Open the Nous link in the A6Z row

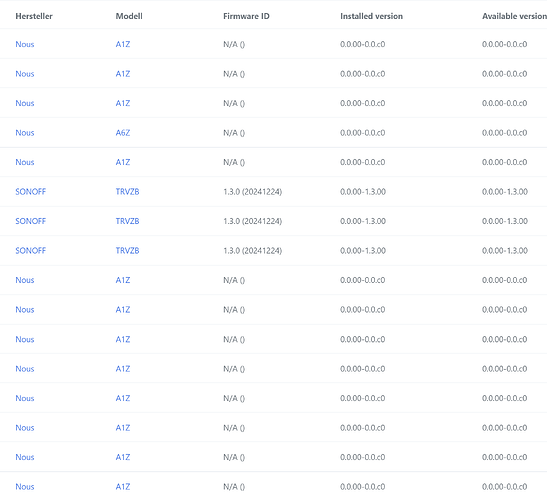pos(25,133)
